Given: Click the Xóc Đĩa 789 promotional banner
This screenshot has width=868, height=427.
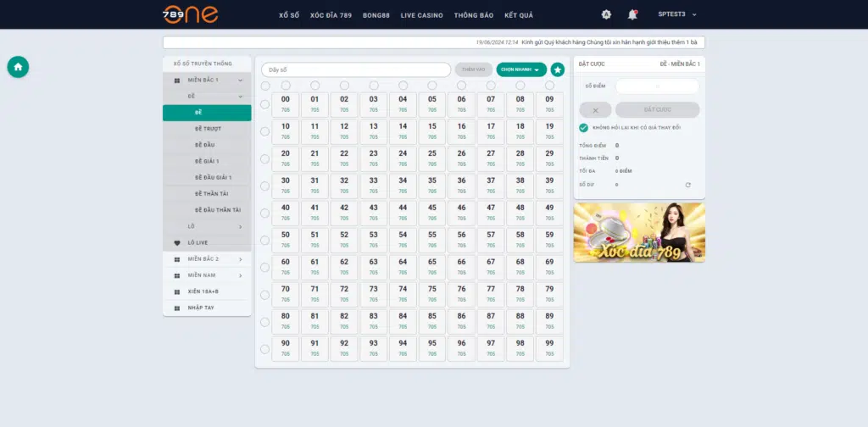Looking at the screenshot, I should pos(639,232).
